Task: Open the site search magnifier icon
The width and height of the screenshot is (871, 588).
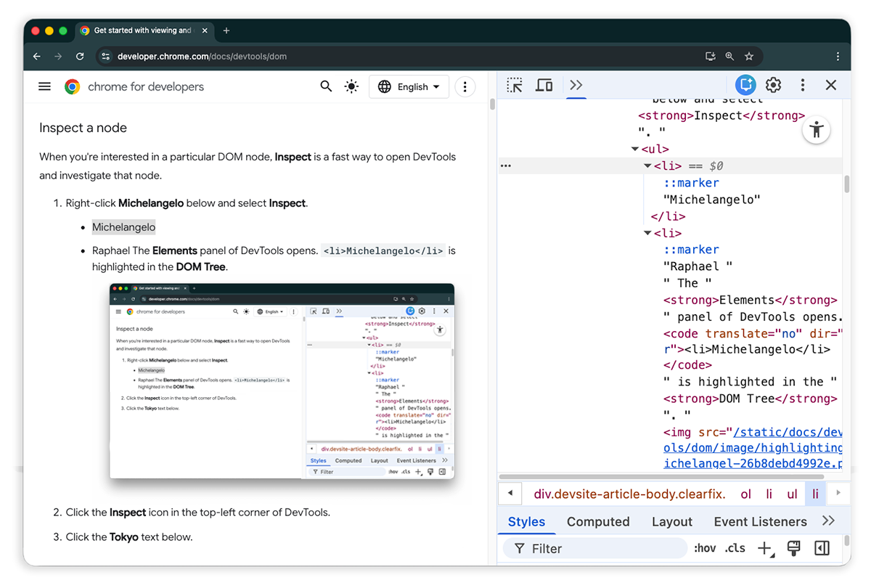Action: click(326, 86)
